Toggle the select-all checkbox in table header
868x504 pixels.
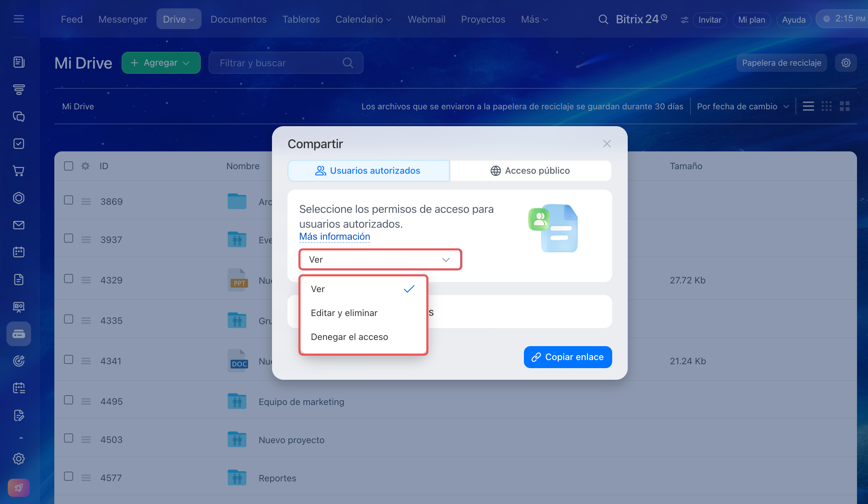tap(69, 166)
